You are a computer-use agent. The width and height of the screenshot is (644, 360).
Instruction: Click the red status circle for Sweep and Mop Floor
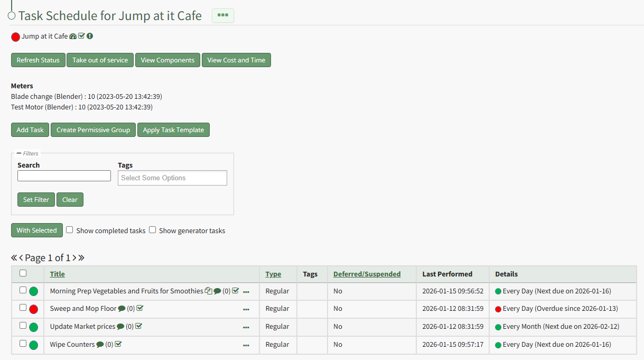pos(33,309)
